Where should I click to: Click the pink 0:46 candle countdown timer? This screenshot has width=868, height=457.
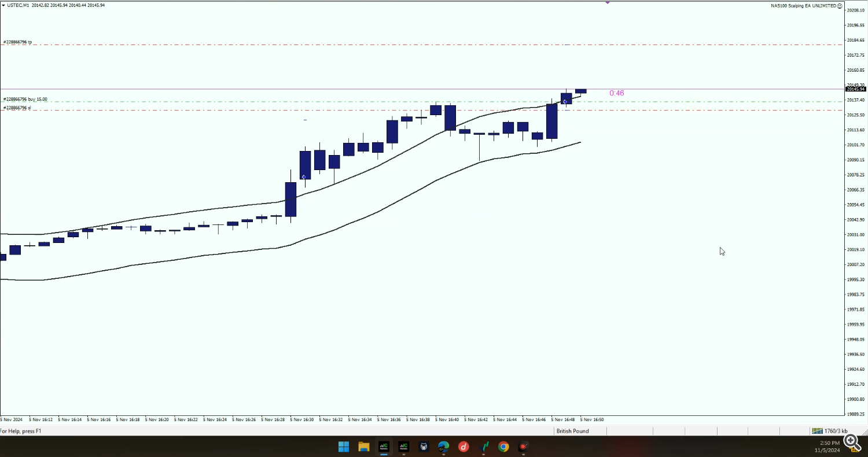[616, 93]
